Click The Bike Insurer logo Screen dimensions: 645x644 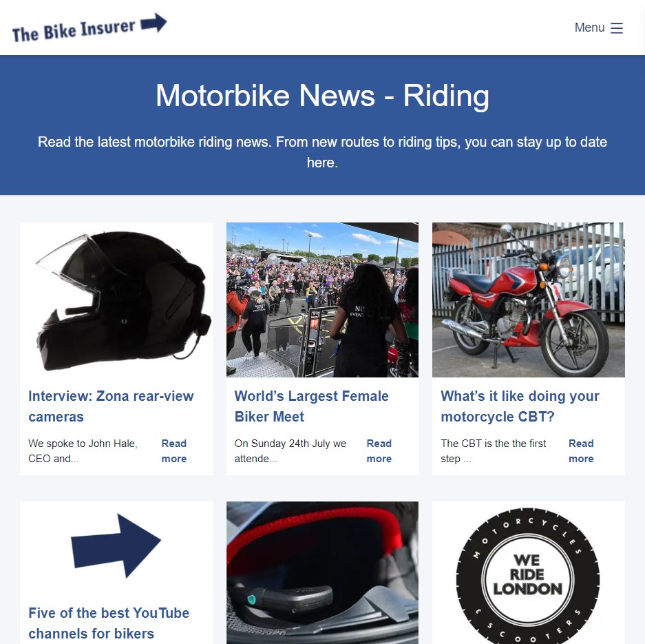89,28
